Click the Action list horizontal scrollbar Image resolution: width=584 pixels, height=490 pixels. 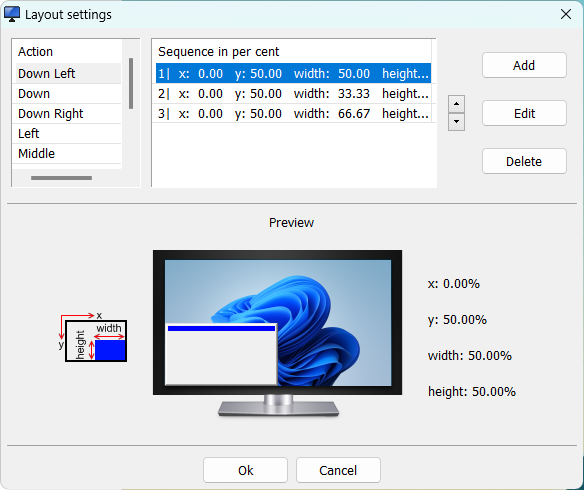[61, 178]
